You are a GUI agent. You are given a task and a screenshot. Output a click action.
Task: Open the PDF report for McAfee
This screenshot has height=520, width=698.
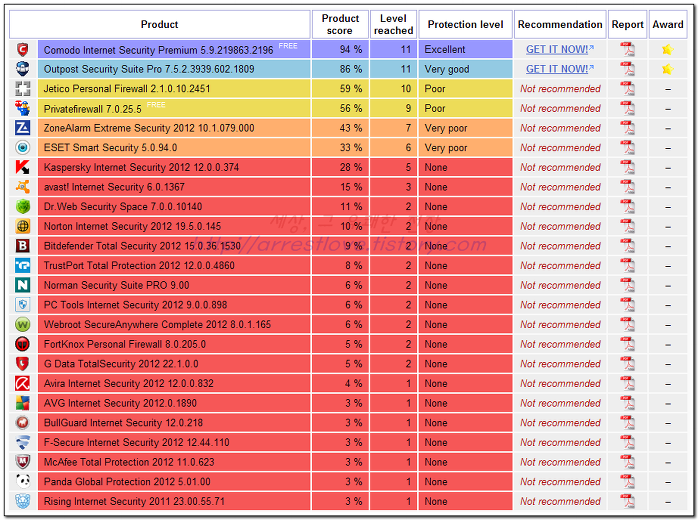click(x=628, y=462)
